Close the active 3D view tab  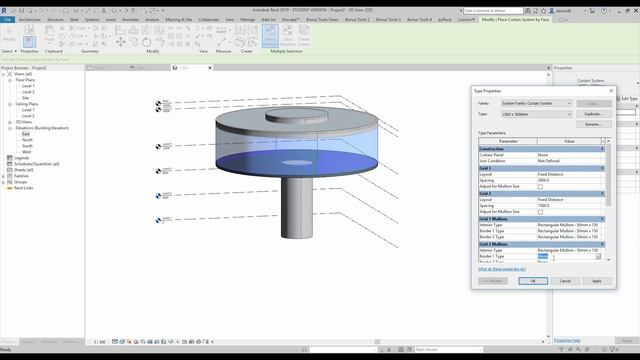coord(210,68)
